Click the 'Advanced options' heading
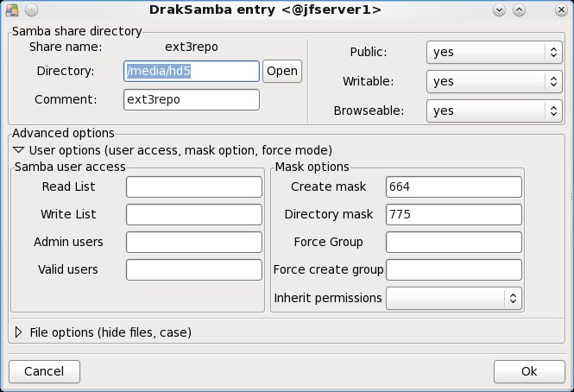This screenshot has height=392, width=574. click(63, 133)
